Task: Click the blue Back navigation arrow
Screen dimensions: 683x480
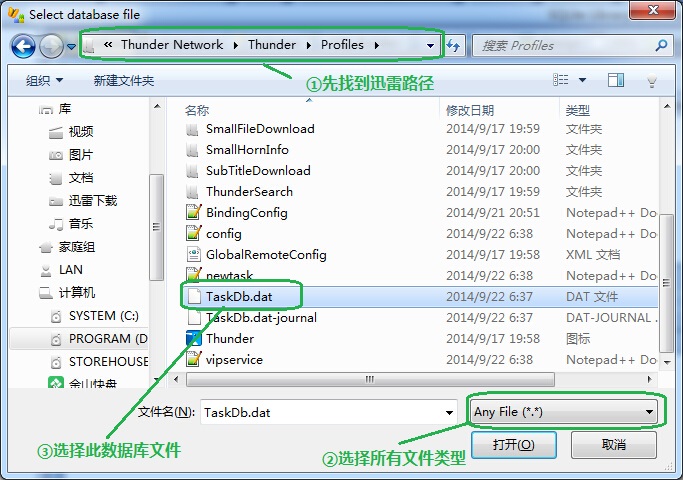Action: 23,46
